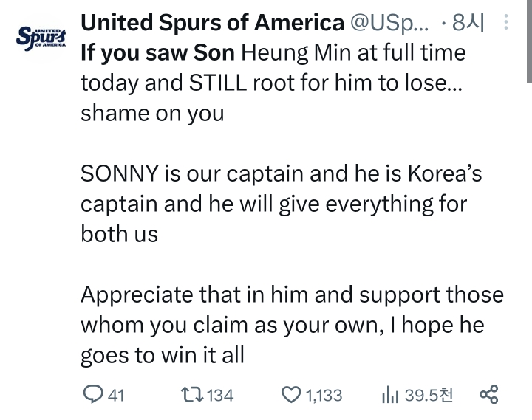Viewport: 532px width, 420px height.
Task: Click the bold text 'If you saw Son'
Action: [157, 53]
